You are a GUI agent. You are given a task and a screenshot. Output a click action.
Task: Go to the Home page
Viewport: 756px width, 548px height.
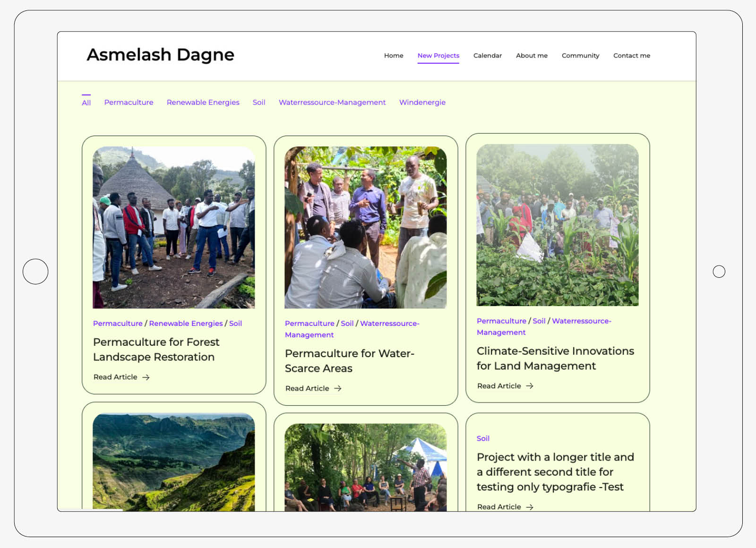394,55
